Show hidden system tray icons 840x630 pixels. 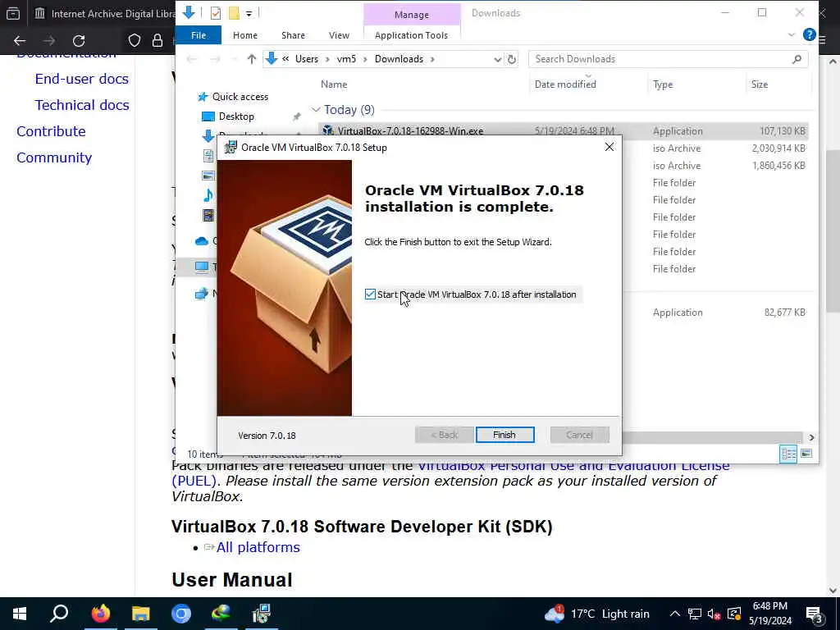[674, 614]
